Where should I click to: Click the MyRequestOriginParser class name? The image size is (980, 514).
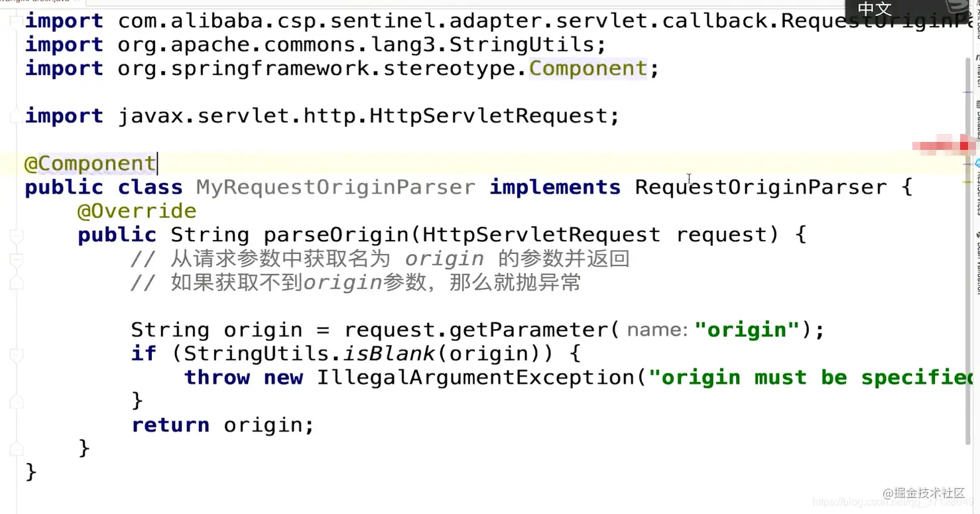[x=336, y=187]
